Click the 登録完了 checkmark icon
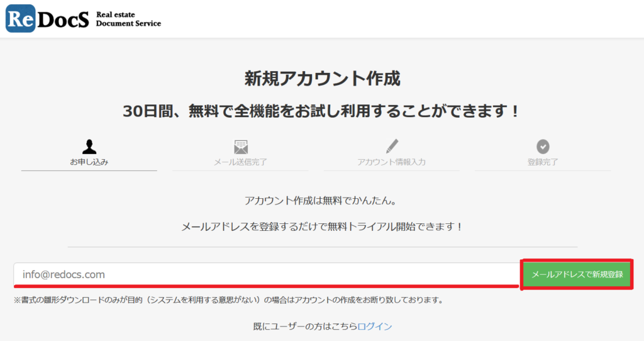 click(543, 147)
